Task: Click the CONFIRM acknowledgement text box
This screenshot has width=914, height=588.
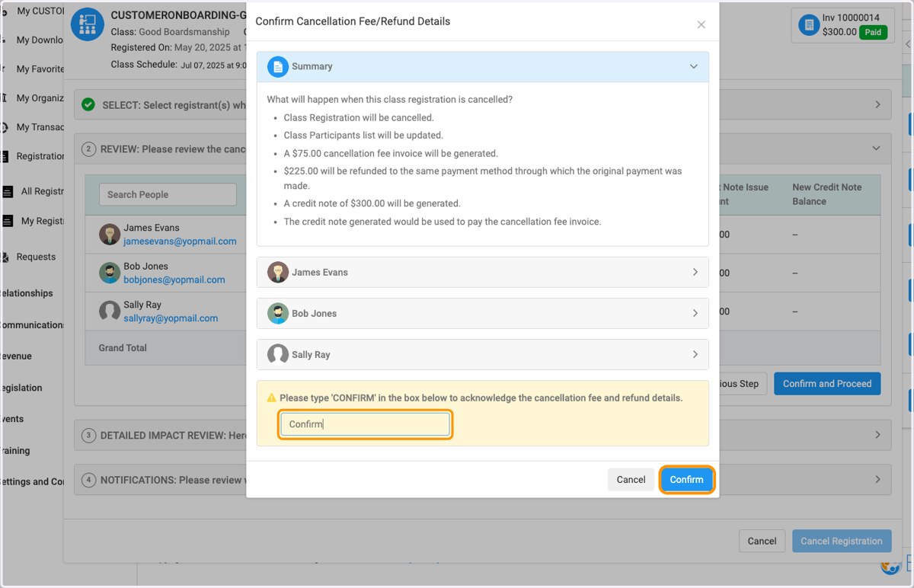Action: point(365,424)
